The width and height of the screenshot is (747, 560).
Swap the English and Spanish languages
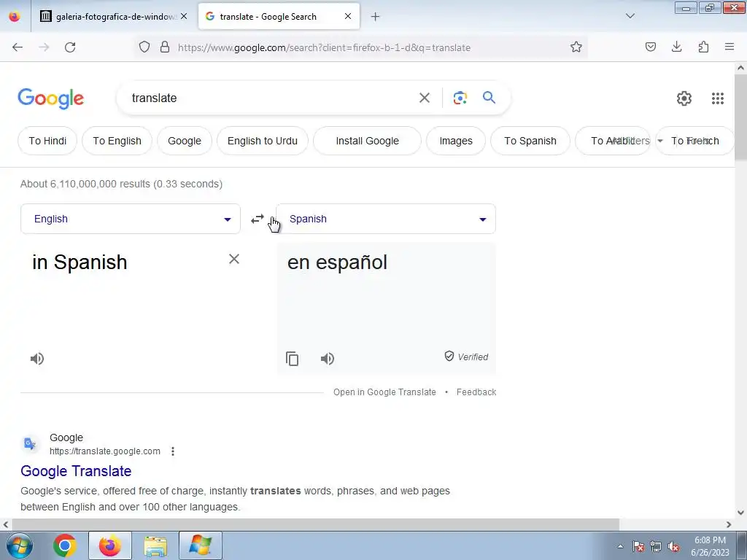click(258, 219)
